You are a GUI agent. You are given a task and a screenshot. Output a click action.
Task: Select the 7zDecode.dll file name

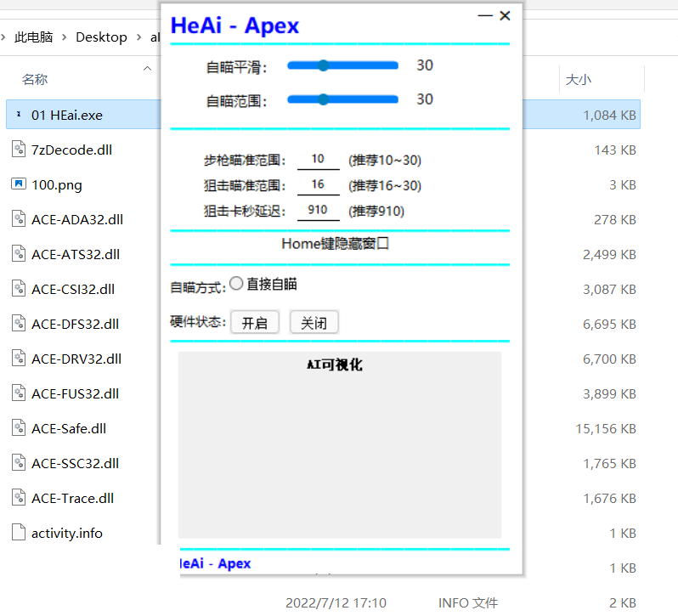pos(71,150)
